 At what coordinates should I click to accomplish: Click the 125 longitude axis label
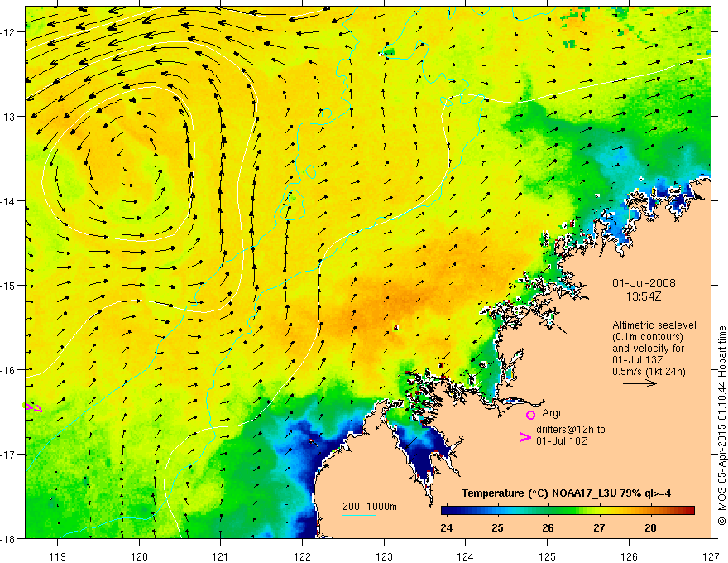point(548,556)
